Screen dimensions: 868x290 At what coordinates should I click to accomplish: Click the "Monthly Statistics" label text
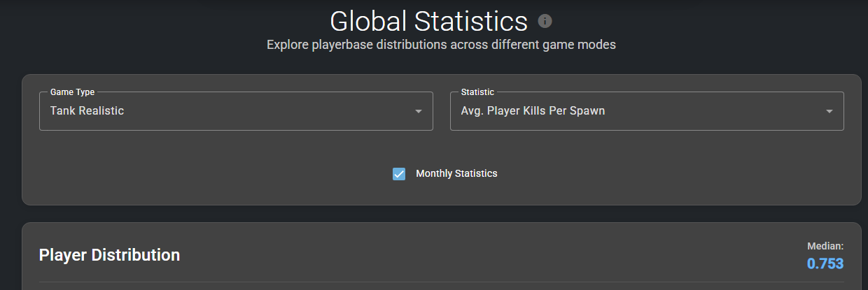pos(456,173)
